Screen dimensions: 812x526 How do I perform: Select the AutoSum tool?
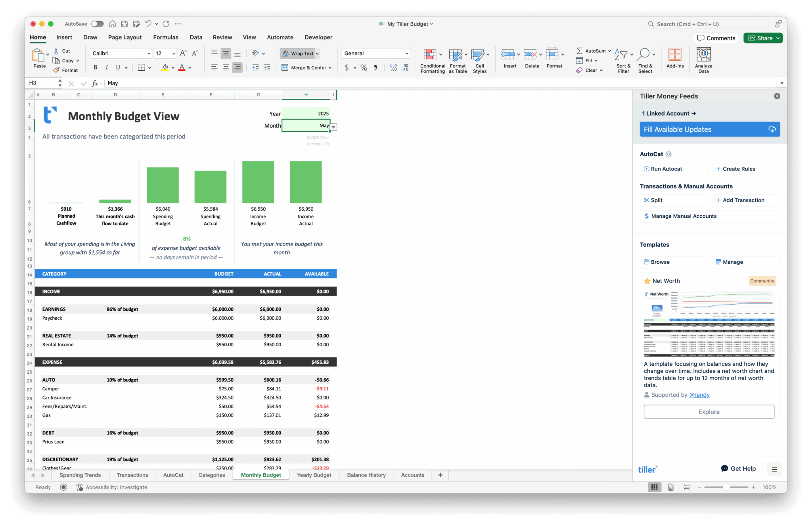pos(592,50)
